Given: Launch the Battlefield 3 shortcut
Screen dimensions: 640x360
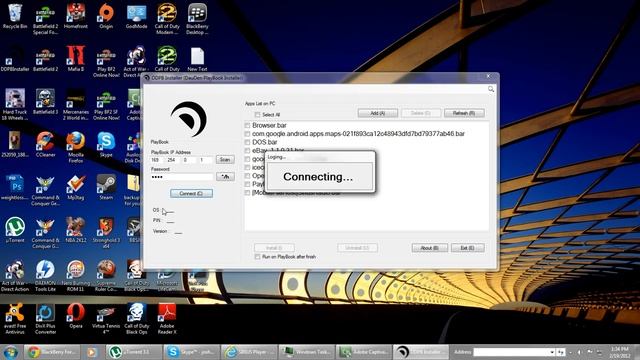Looking at the screenshot, I should 45,102.
